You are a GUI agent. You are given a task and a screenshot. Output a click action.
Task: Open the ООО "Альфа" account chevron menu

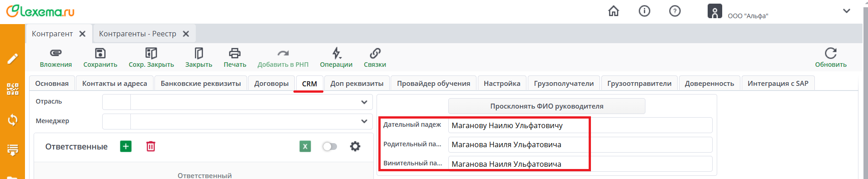pos(847,11)
